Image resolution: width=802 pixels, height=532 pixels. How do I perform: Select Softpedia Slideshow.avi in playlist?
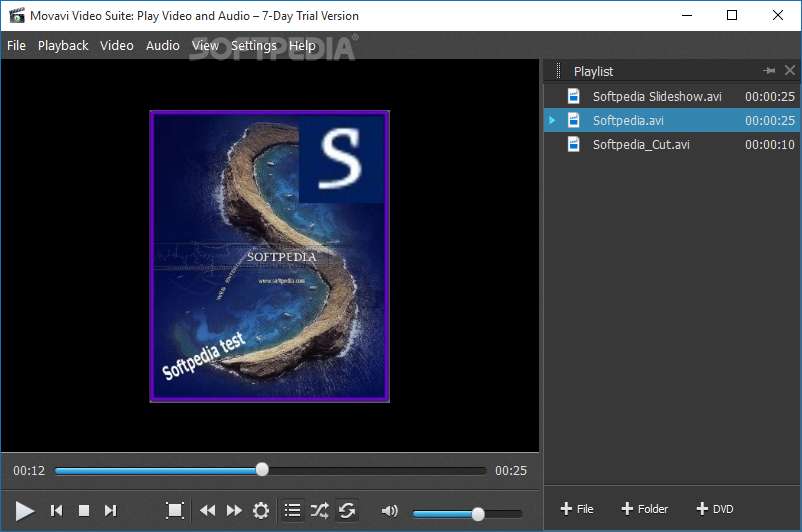coord(672,96)
